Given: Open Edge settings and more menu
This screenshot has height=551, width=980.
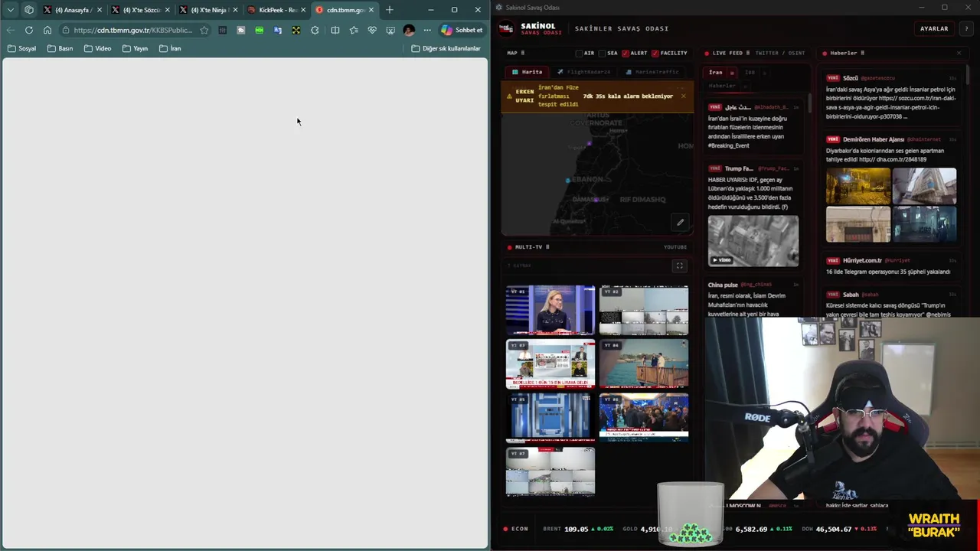Looking at the screenshot, I should (427, 30).
